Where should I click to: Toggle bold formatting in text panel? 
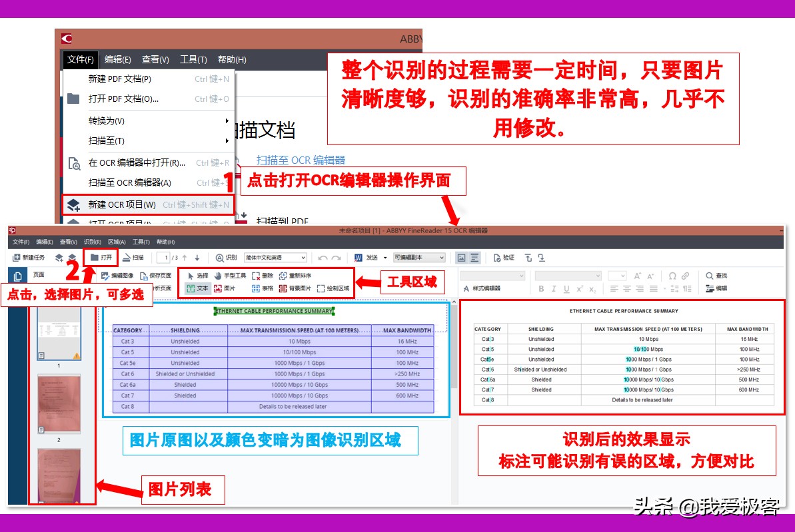[x=542, y=288]
